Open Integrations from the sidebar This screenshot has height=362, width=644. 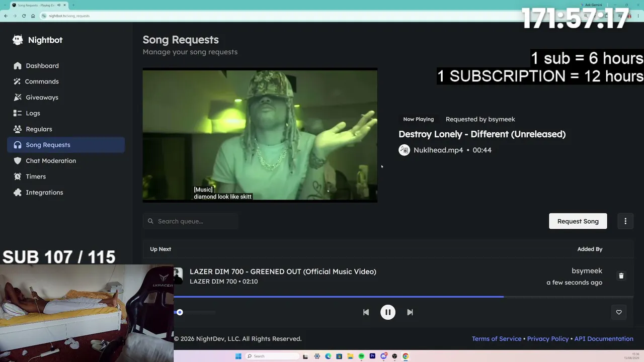(x=66, y=193)
